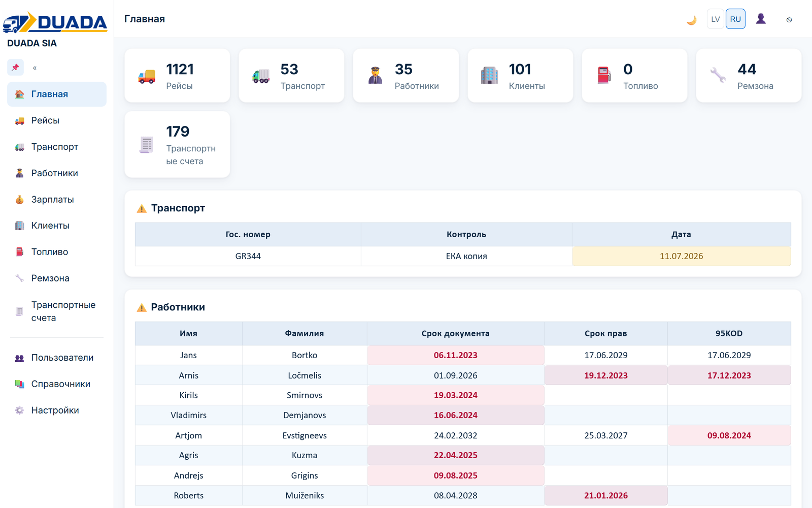Open the Рейсы truck stat card
Viewport: 812px width, 508px height.
pyautogui.click(x=177, y=76)
